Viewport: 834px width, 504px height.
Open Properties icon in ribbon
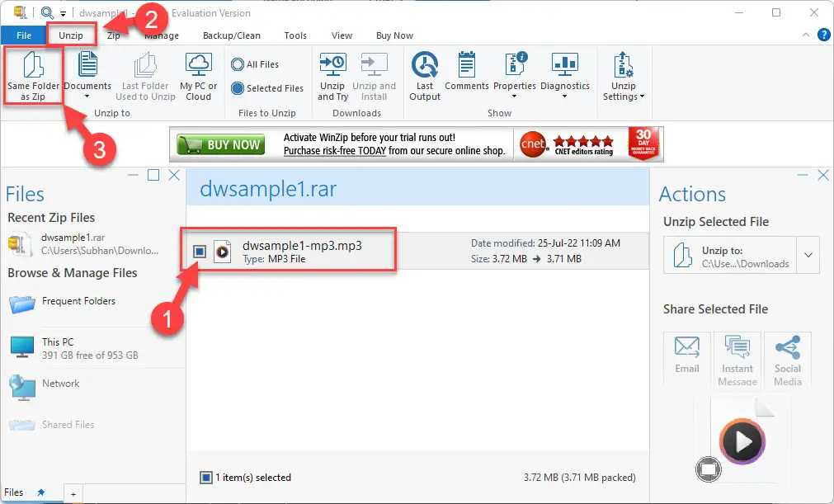tap(515, 64)
